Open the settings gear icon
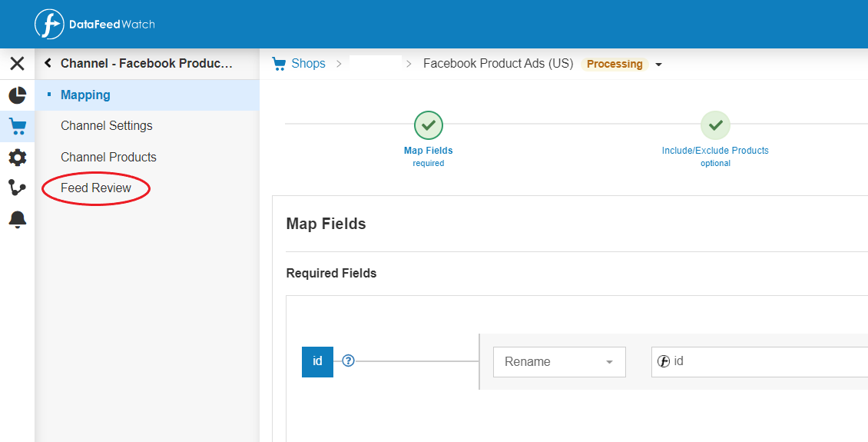Screen dimensions: 868x442 pos(17,158)
